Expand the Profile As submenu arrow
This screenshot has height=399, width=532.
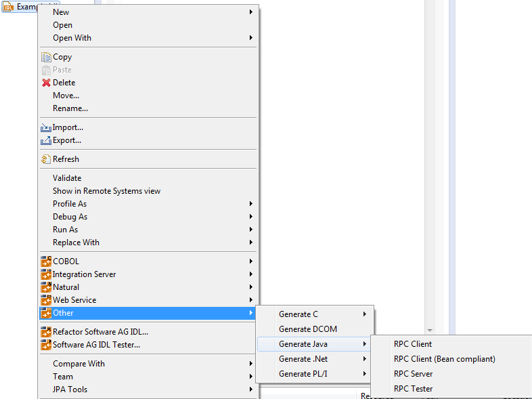tap(251, 204)
